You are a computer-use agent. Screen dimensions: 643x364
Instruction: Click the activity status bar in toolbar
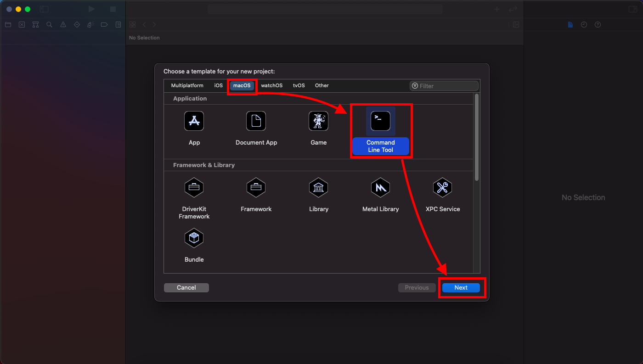coord(325,9)
